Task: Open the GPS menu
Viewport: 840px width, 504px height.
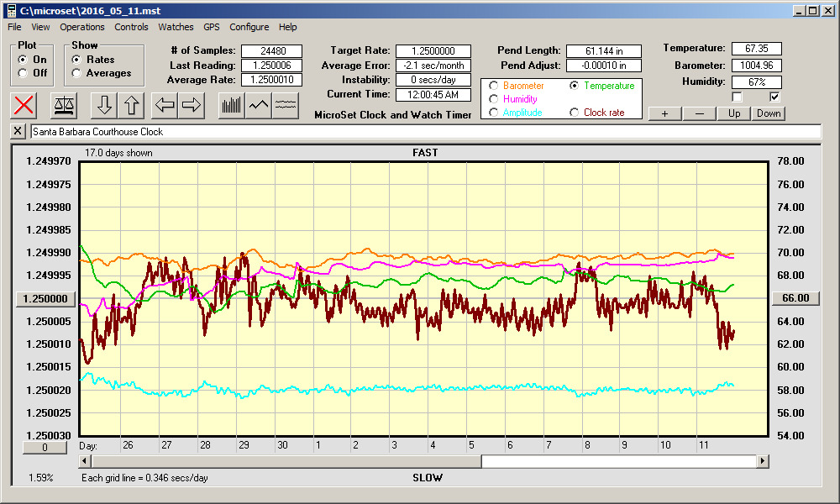Action: (211, 27)
